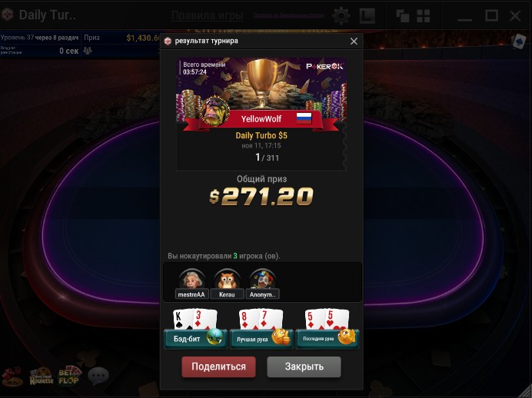Click the cascade windows icon
Image resolution: width=532 pixels, height=398 pixels.
[x=402, y=15]
